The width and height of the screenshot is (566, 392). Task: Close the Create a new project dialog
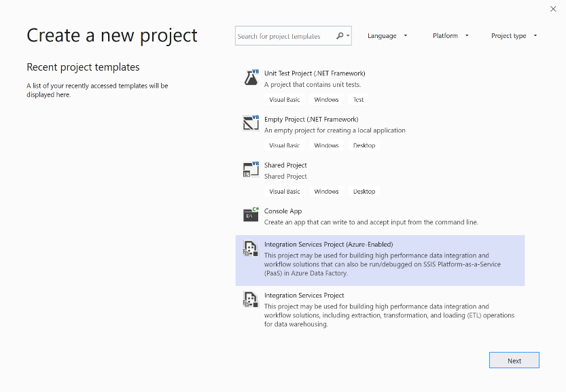(x=553, y=9)
